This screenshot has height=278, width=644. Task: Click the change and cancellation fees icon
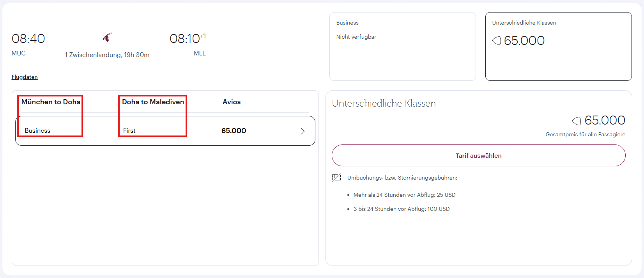(336, 178)
